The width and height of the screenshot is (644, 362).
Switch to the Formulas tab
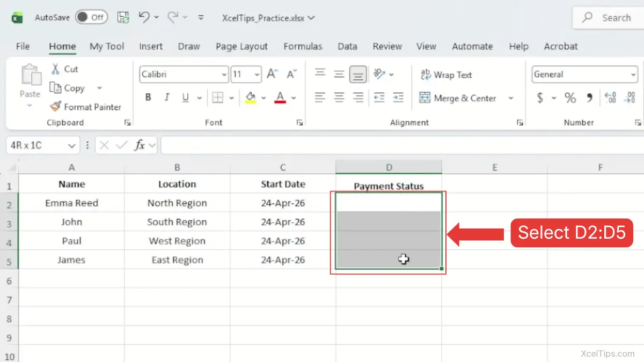(303, 46)
